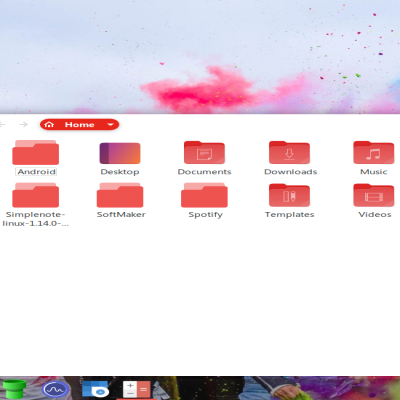Select the 'Videos' label text
The width and height of the screenshot is (400, 400).
click(x=375, y=214)
